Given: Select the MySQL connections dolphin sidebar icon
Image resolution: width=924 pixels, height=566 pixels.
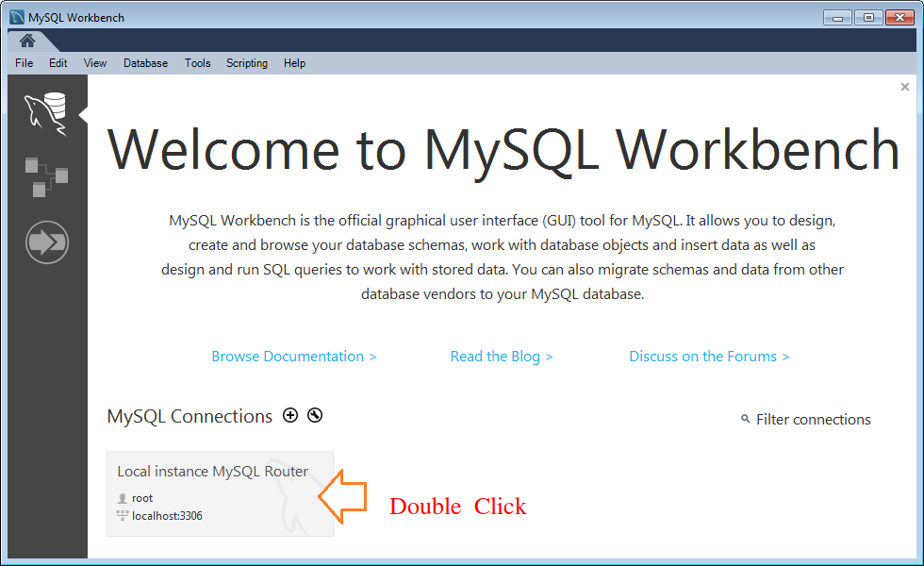Looking at the screenshot, I should [x=46, y=114].
